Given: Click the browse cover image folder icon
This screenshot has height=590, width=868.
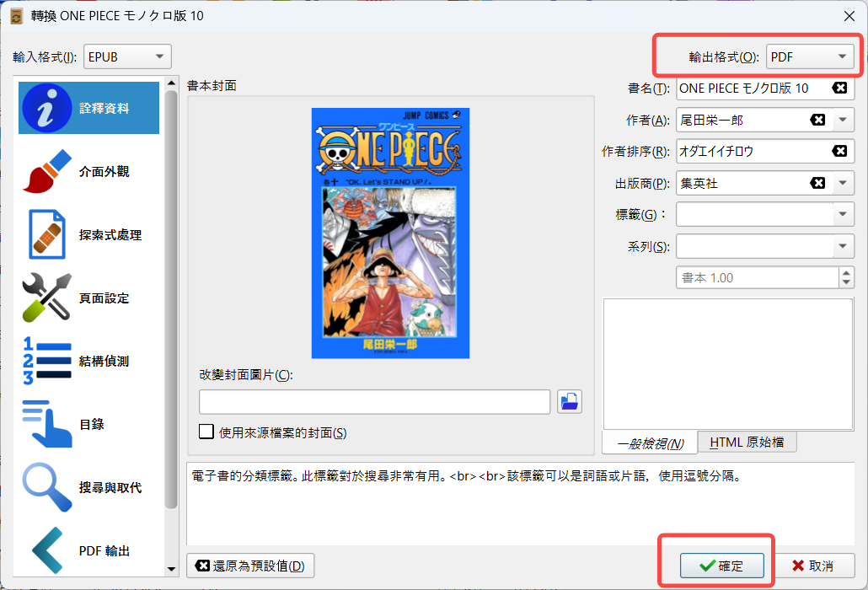Looking at the screenshot, I should click(x=569, y=401).
